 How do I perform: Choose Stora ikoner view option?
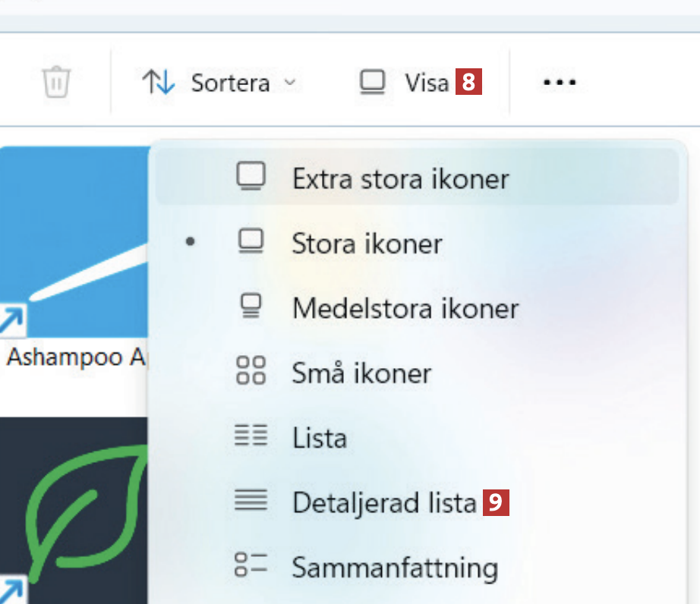417,243
